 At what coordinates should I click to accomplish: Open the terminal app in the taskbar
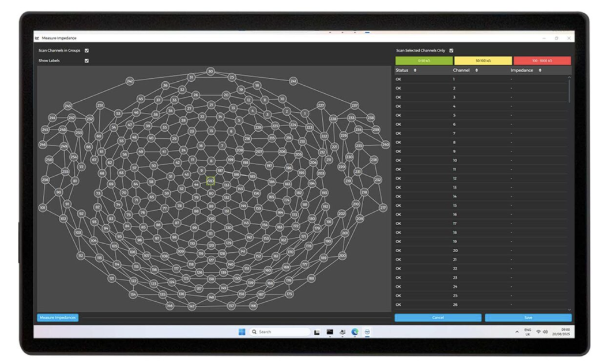330,332
